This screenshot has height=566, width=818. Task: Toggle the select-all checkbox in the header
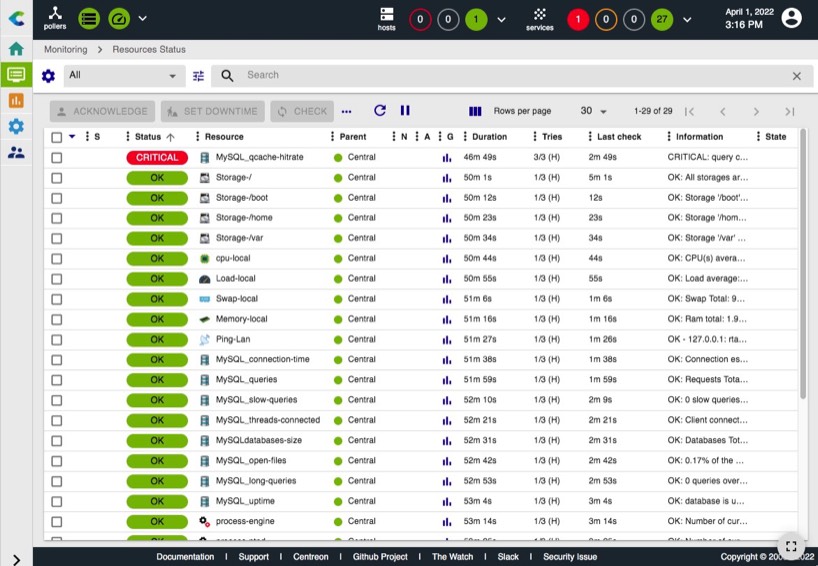(x=57, y=137)
